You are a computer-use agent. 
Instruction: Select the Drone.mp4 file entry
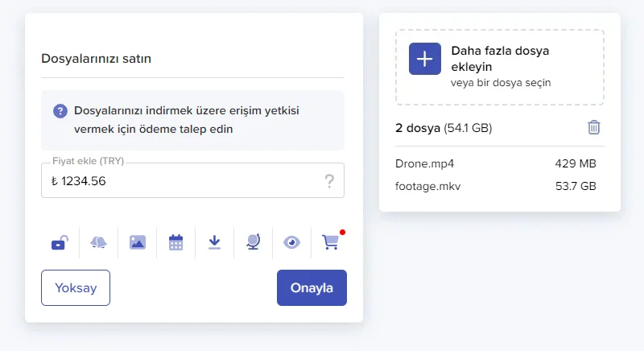pos(425,163)
